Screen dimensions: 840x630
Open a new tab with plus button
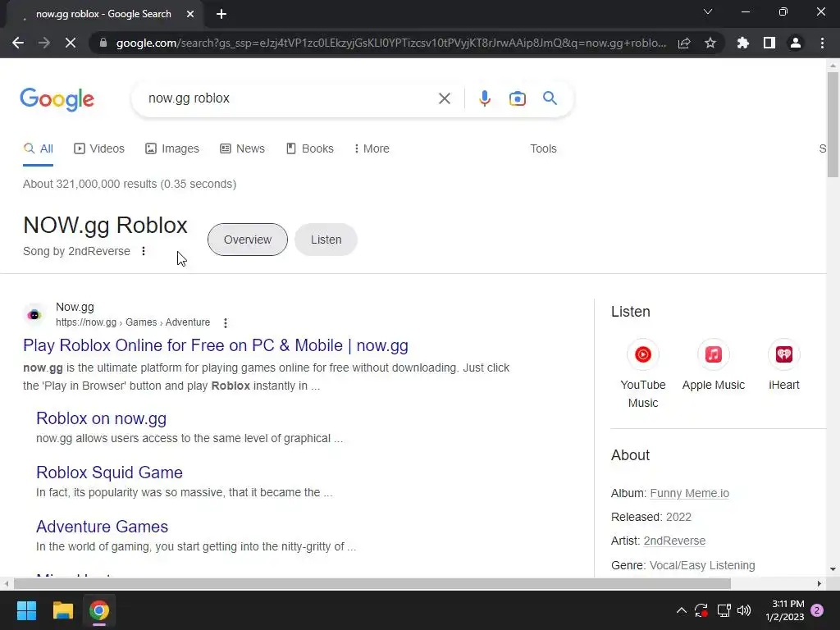pyautogui.click(x=221, y=15)
